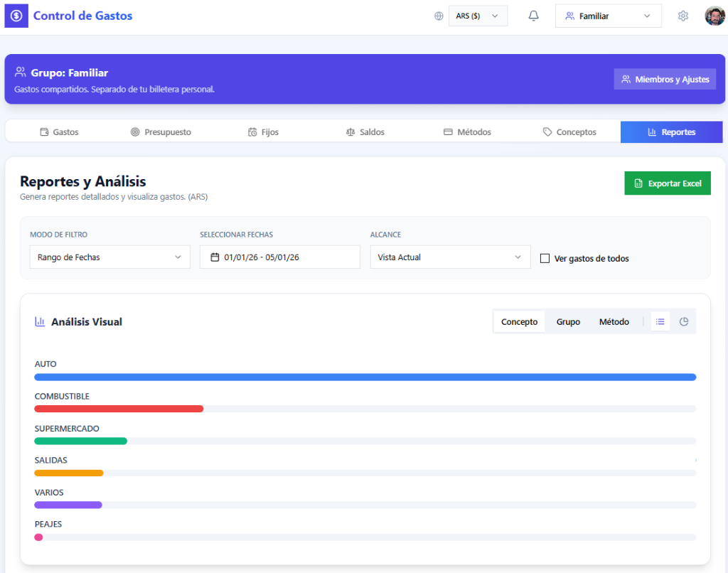Select the Grupo analysis toggle
The image size is (728, 573).
[568, 322]
